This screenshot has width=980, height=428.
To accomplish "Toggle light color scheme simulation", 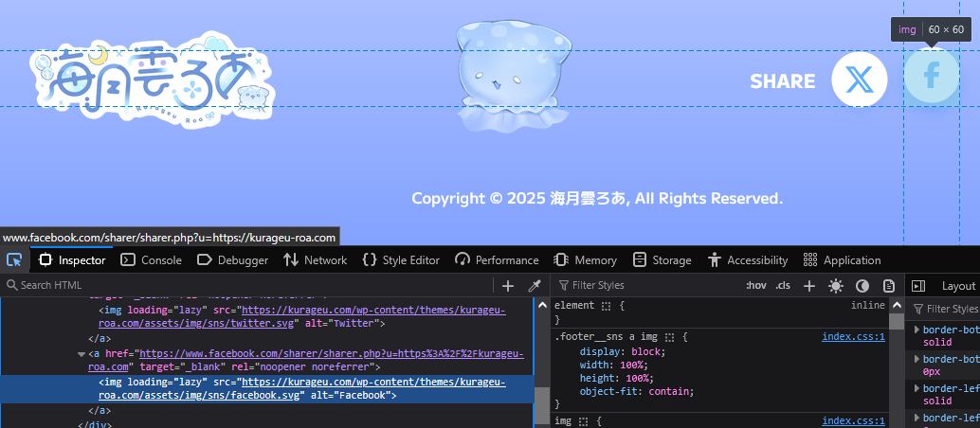I will (x=836, y=286).
